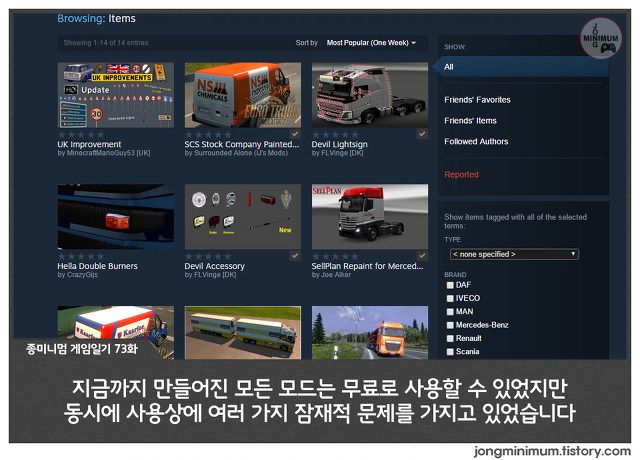Screen dimensions: 640x460
Task: Open author FLVinge [DK] under Devil Lightsign
Action: coord(342,153)
